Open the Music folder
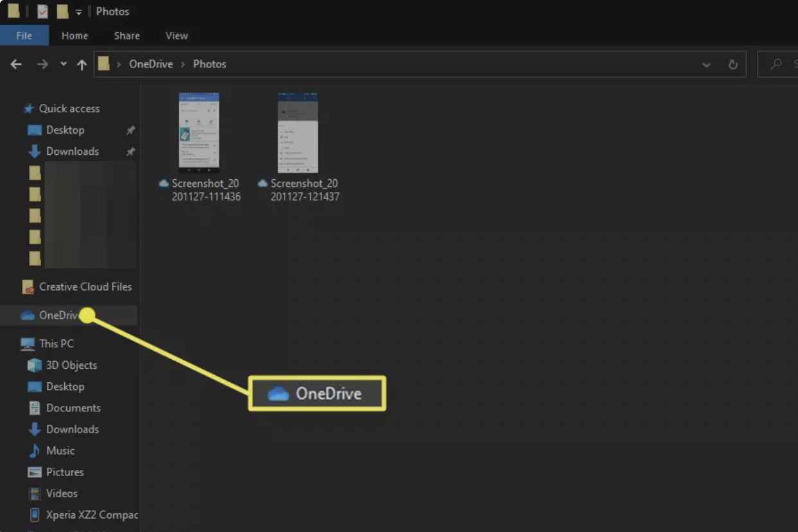Viewport: 798px width, 532px height. pos(60,451)
